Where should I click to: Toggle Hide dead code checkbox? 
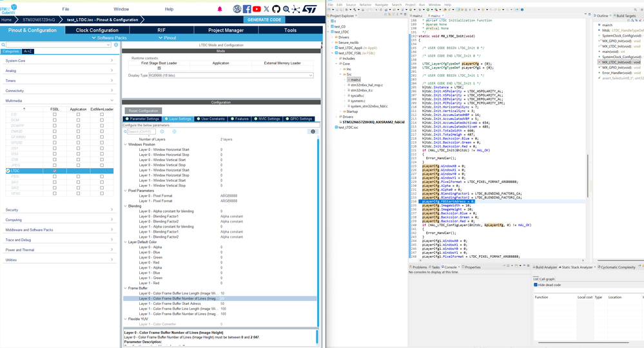pos(536,285)
